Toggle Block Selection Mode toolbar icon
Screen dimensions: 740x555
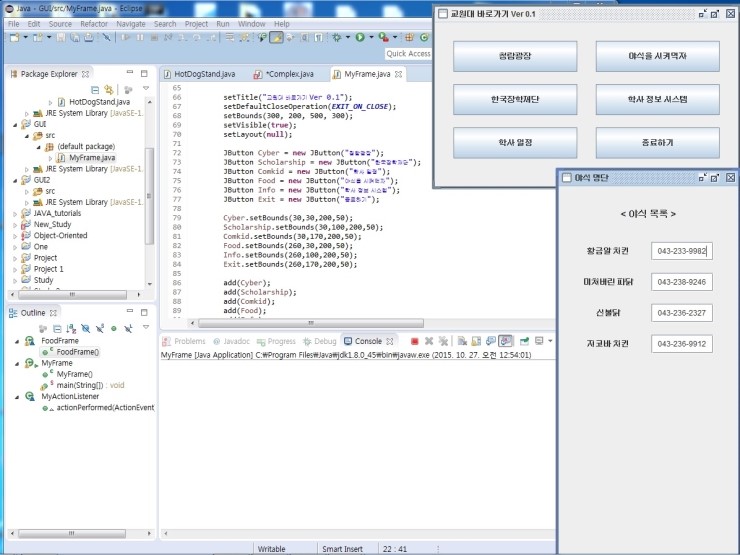(x=305, y=37)
